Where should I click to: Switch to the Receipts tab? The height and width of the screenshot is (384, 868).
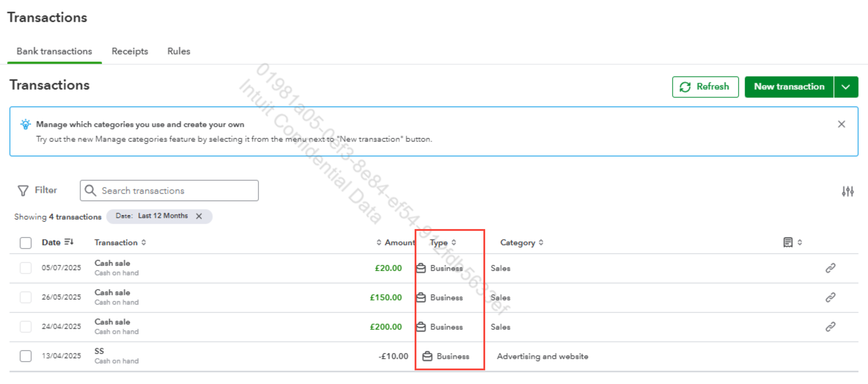click(x=130, y=51)
